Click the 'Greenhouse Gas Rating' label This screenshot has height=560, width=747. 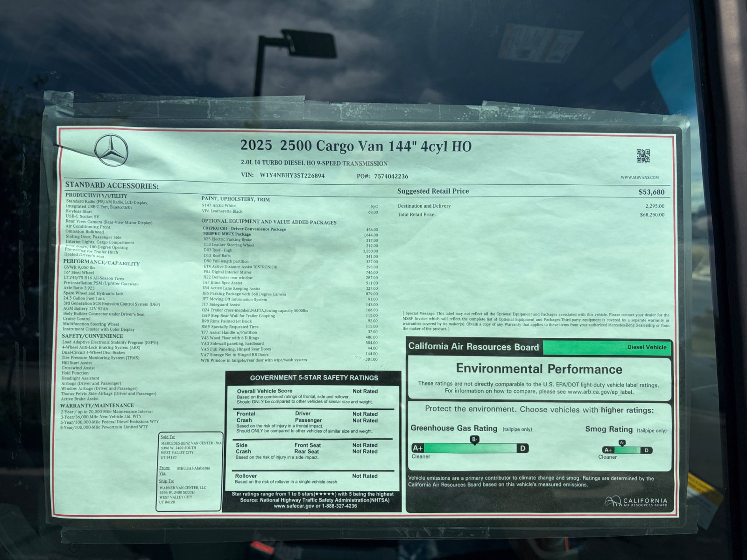click(454, 428)
